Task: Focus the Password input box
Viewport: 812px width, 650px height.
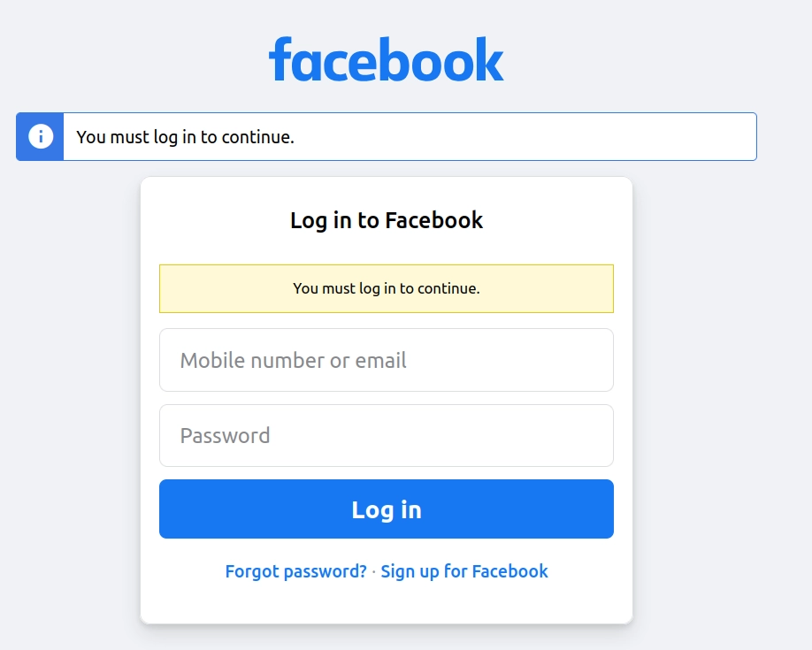Action: pyautogui.click(x=387, y=435)
